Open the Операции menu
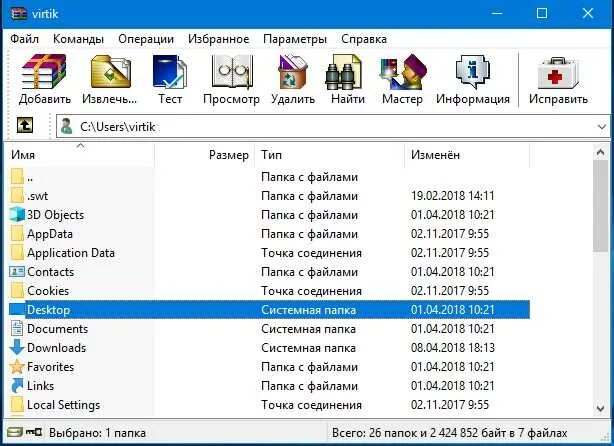 146,39
